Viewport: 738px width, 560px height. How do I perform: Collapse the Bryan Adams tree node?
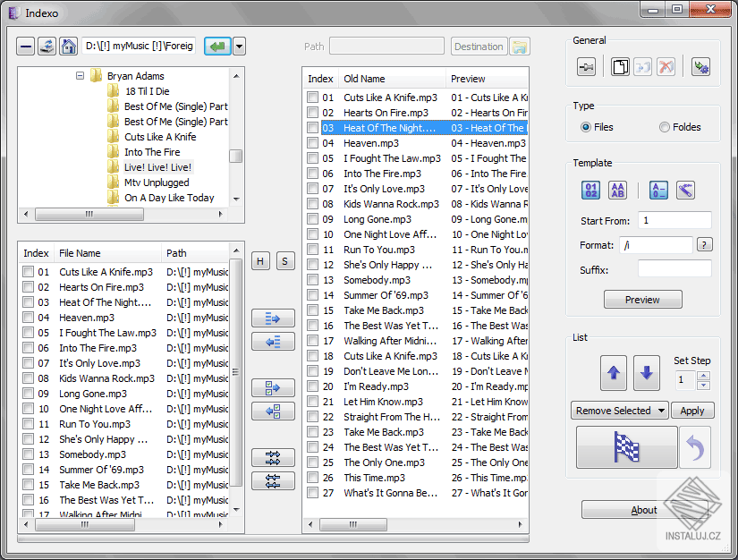(80, 76)
